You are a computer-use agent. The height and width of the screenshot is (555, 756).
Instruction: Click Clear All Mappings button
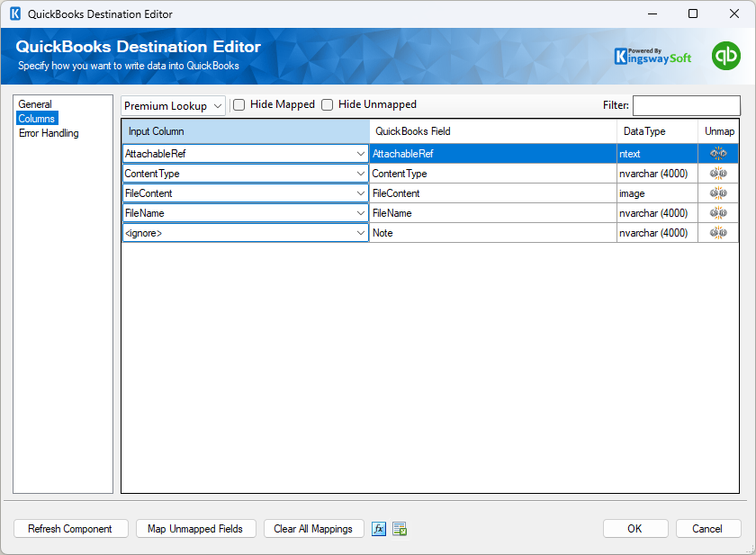tap(313, 529)
